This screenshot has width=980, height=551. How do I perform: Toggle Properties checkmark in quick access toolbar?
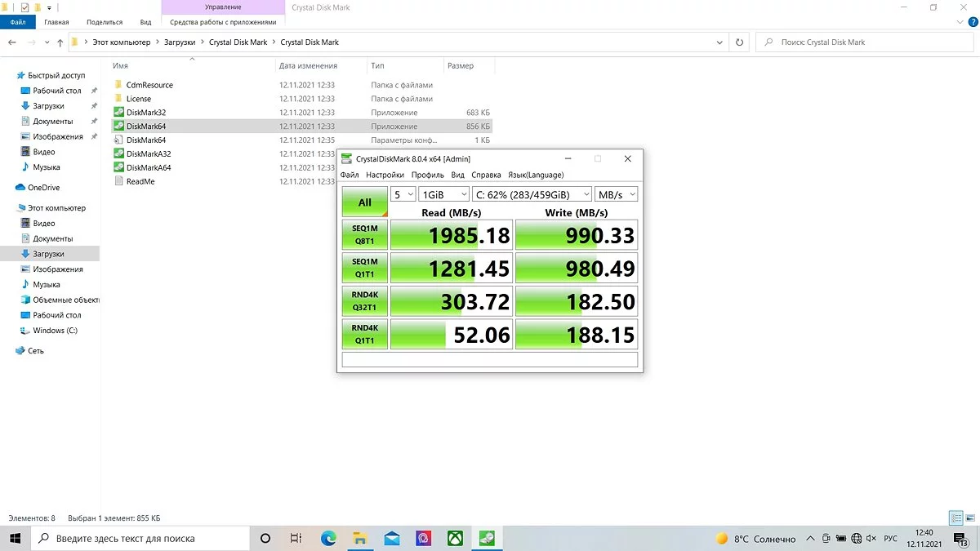pyautogui.click(x=24, y=7)
